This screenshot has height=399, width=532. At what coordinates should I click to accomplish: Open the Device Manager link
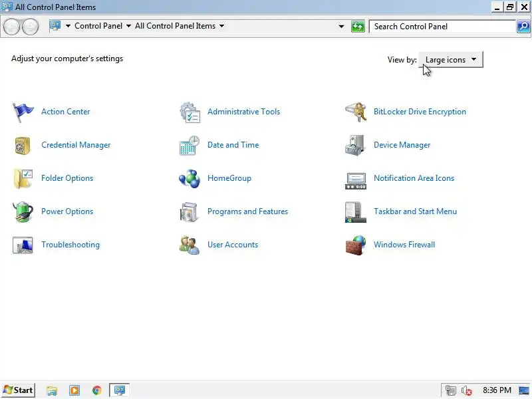(x=402, y=145)
